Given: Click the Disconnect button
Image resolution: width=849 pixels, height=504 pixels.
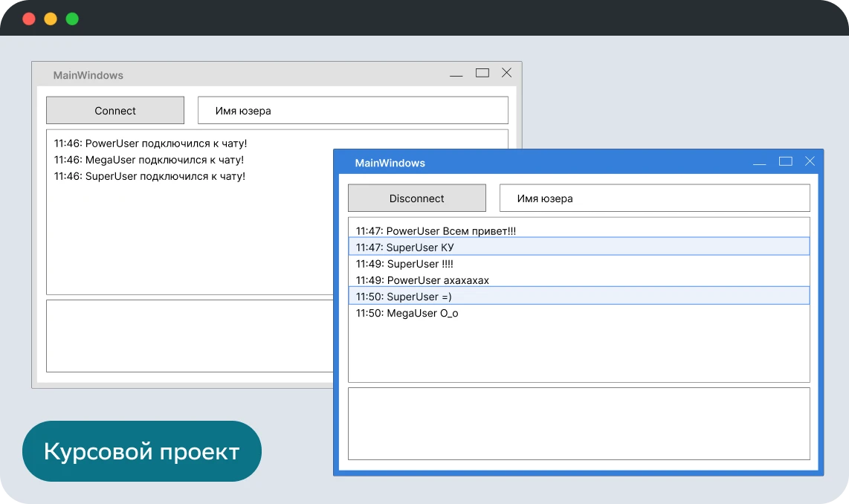Looking at the screenshot, I should 416,198.
